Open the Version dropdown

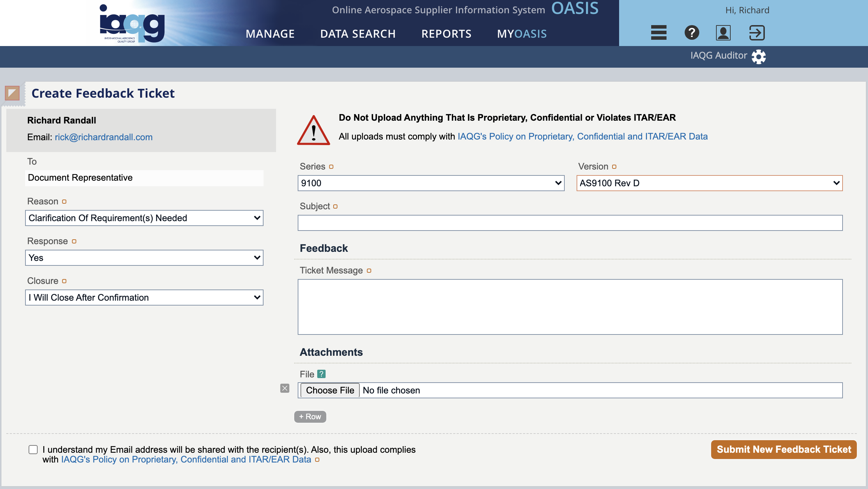[x=709, y=183]
